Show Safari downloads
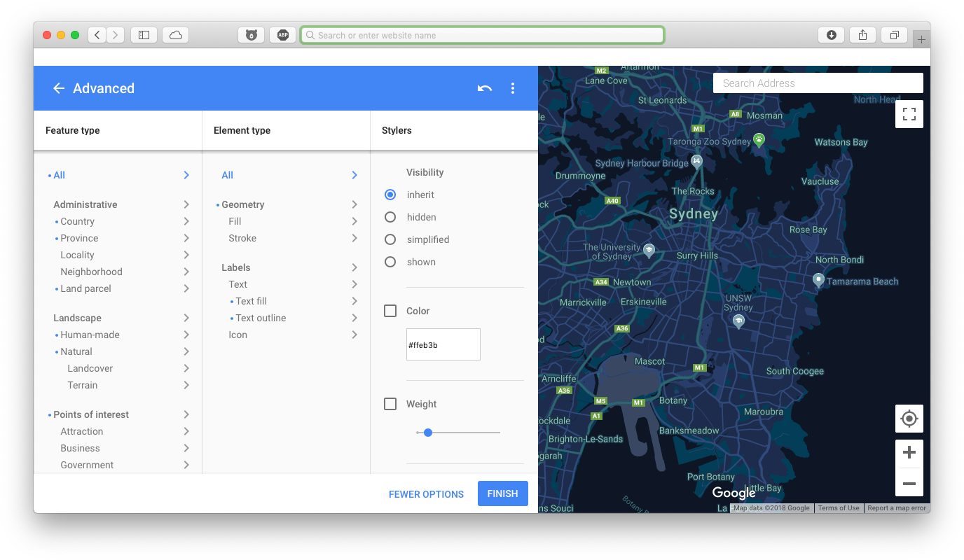The width and height of the screenshot is (964, 560). 832,35
